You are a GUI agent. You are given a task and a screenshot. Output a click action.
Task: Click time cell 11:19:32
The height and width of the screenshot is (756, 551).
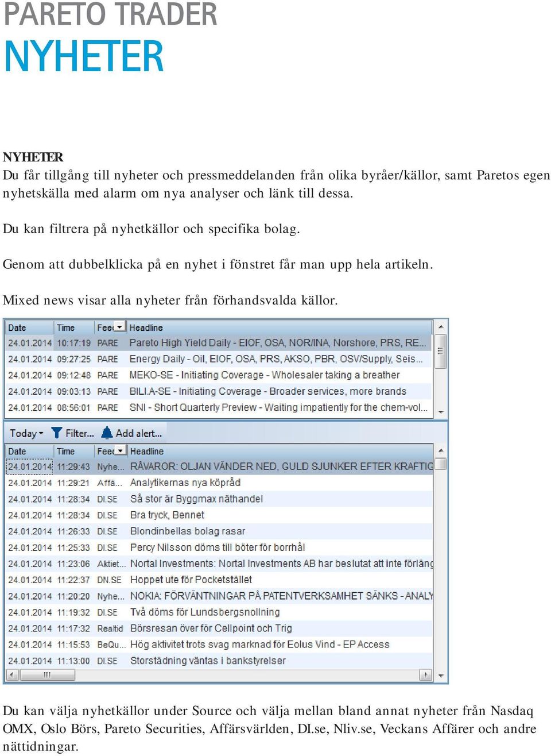(73, 612)
